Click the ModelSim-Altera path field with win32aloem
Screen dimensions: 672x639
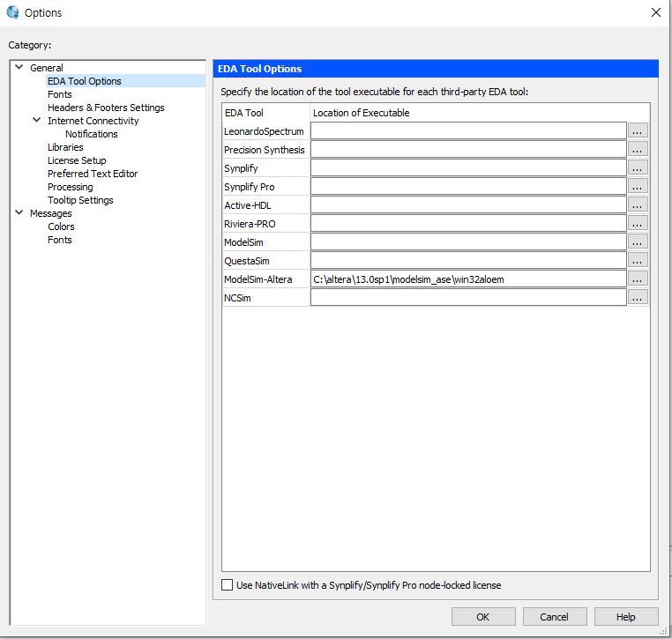click(x=468, y=279)
